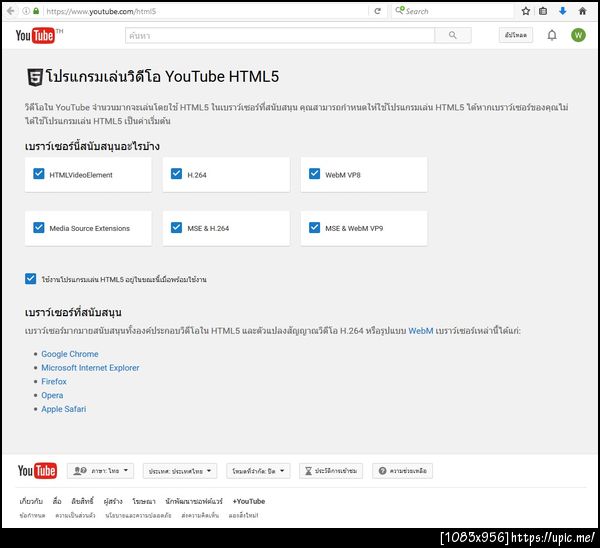Toggle the WebM VP8 checkbox

[x=314, y=174]
